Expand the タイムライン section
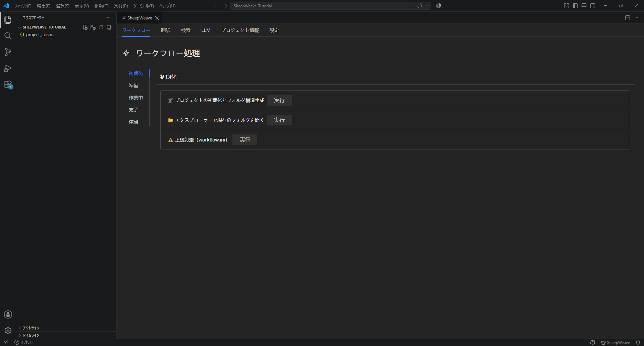The width and height of the screenshot is (644, 346). pos(66,335)
